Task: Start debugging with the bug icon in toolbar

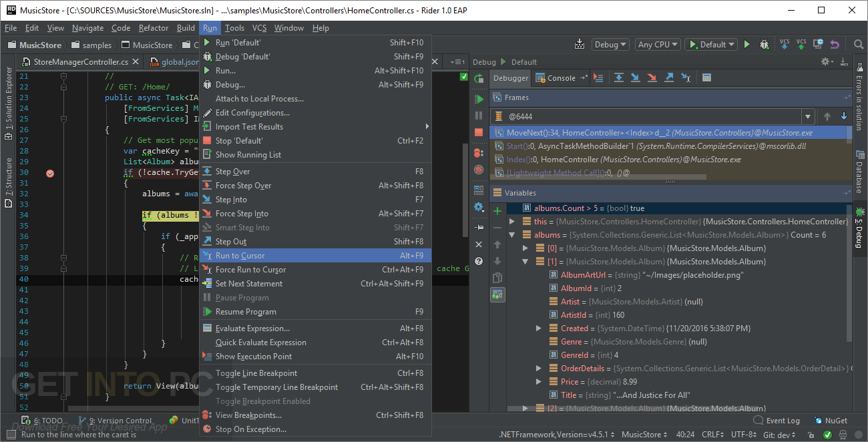Action: (x=765, y=45)
